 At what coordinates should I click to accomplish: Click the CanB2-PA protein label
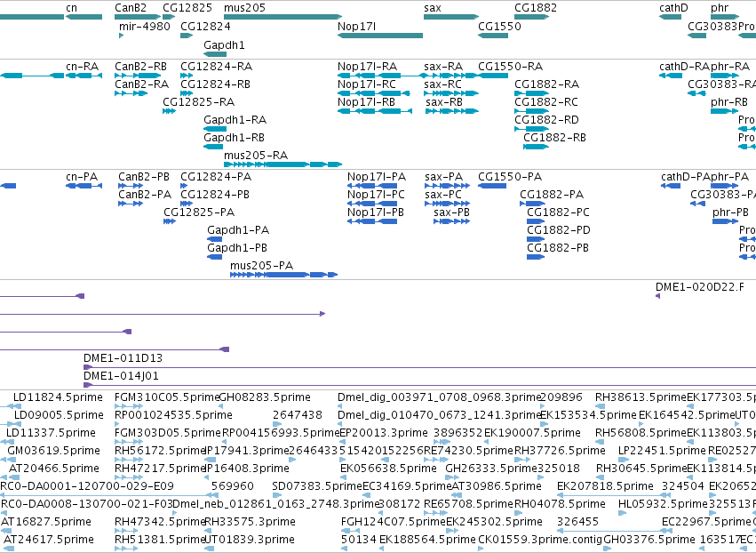click(145, 195)
